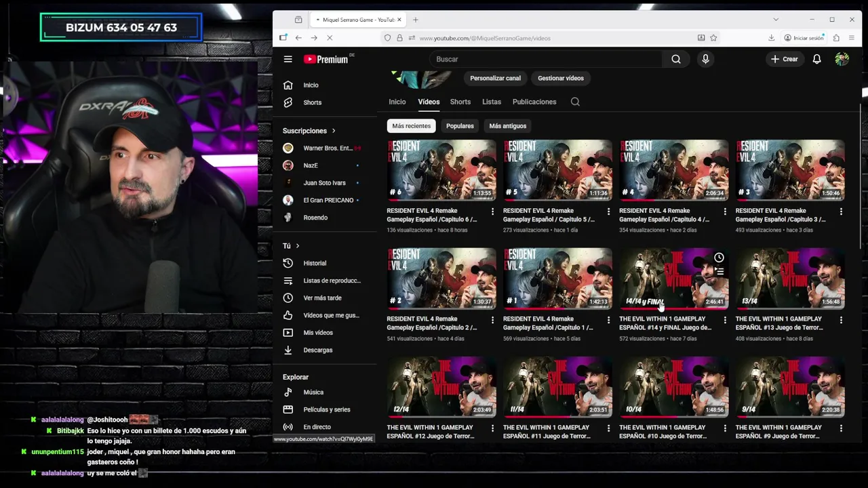This screenshot has width=868, height=488.
Task: Go back with browser back arrow
Action: [x=298, y=38]
